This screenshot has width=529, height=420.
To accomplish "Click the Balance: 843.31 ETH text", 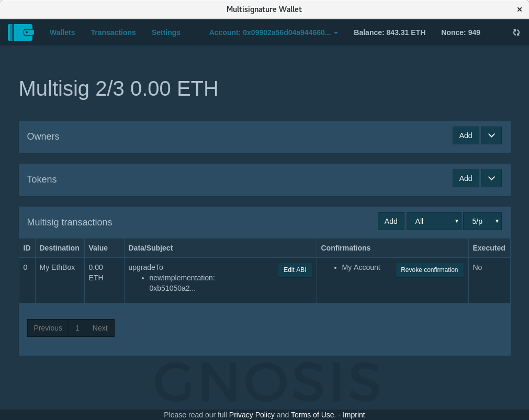I will pos(390,32).
